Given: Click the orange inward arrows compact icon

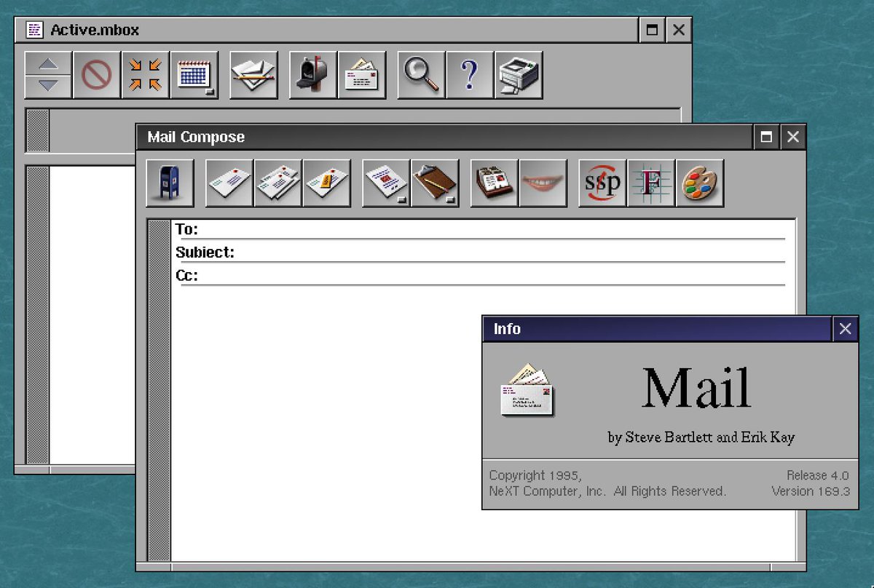Looking at the screenshot, I should pyautogui.click(x=146, y=75).
